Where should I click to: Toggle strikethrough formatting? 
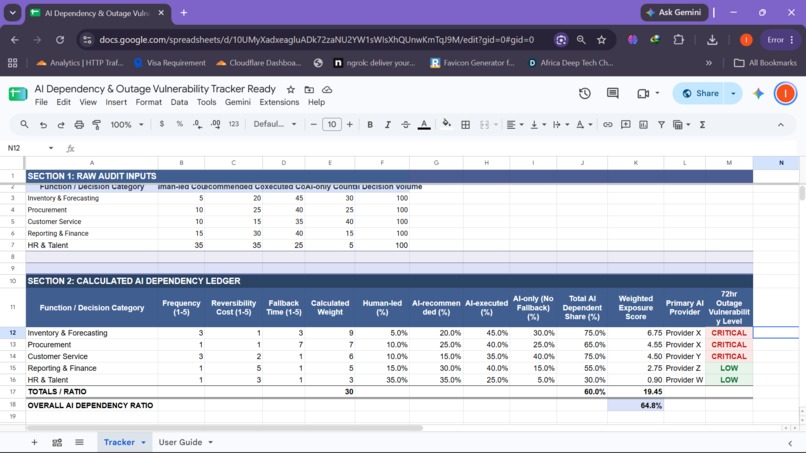(x=406, y=124)
